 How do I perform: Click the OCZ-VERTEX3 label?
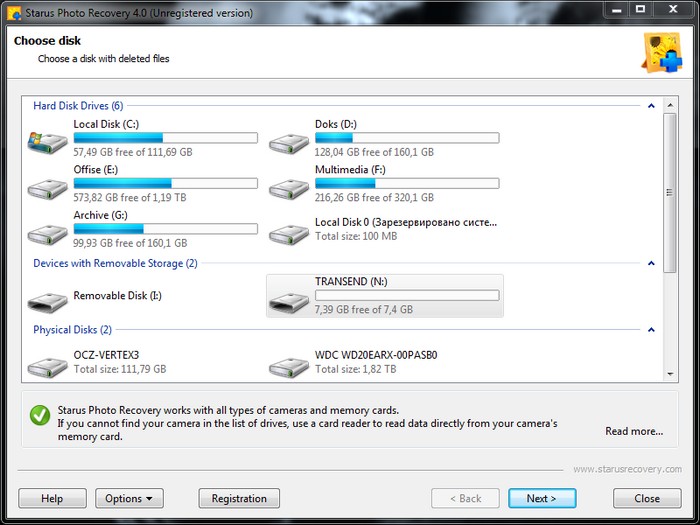tap(106, 355)
